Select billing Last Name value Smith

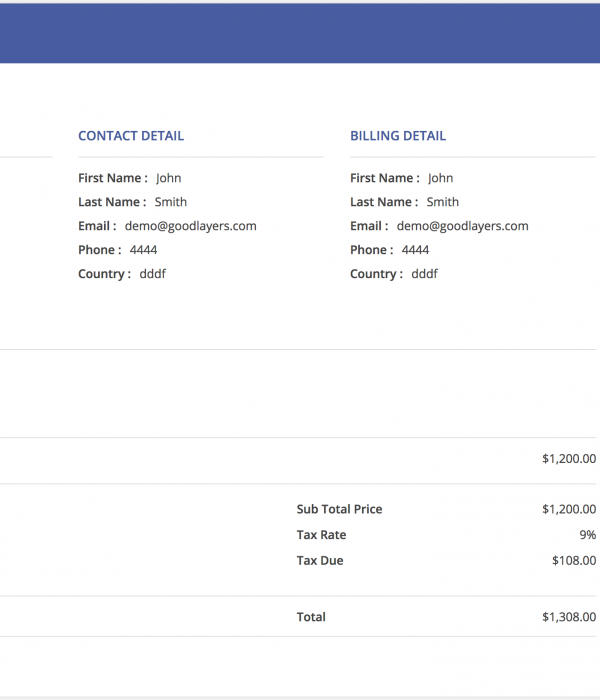442,202
